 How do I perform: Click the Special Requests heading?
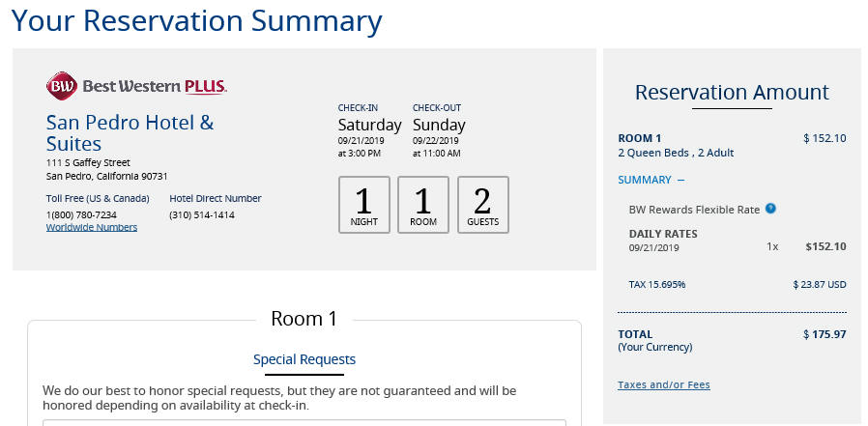point(304,359)
